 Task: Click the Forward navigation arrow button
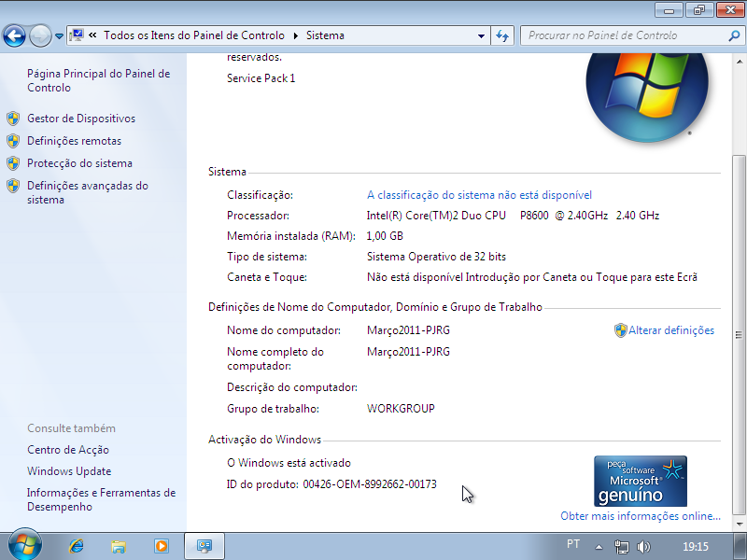[x=40, y=35]
